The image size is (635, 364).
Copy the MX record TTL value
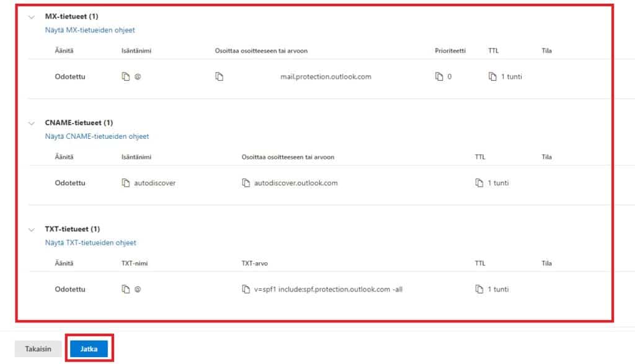[x=492, y=77]
